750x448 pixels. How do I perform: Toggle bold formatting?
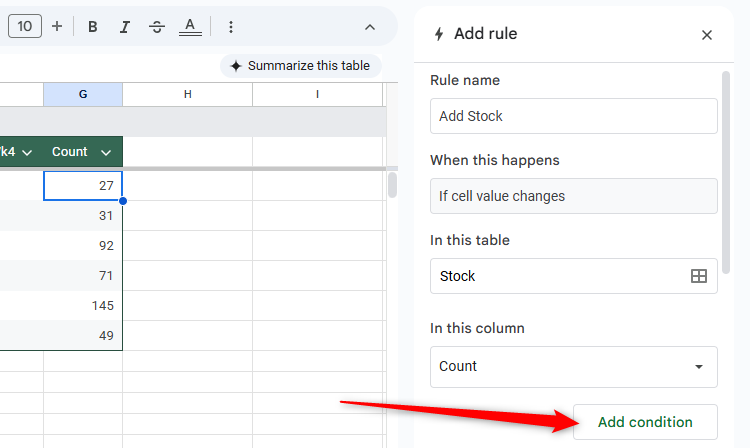[93, 27]
